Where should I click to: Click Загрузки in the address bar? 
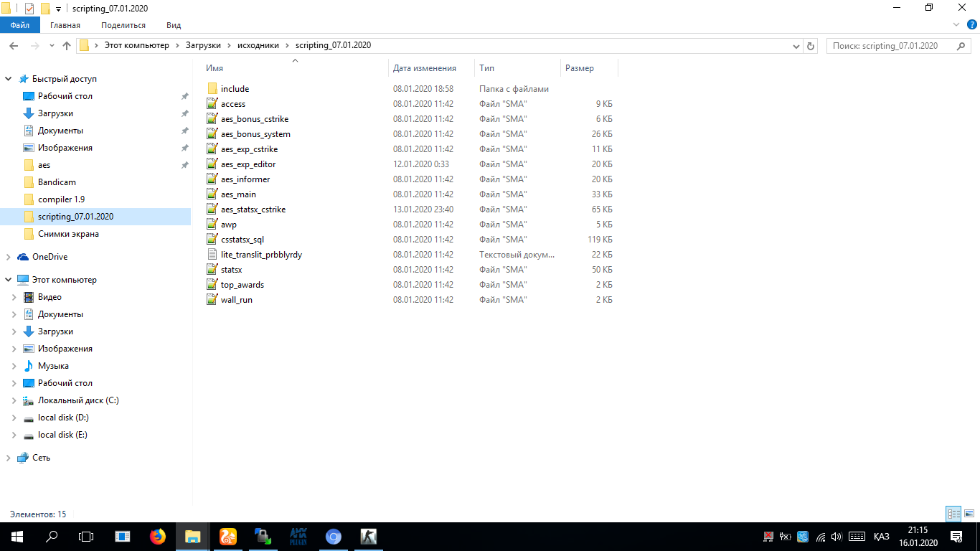coord(203,45)
